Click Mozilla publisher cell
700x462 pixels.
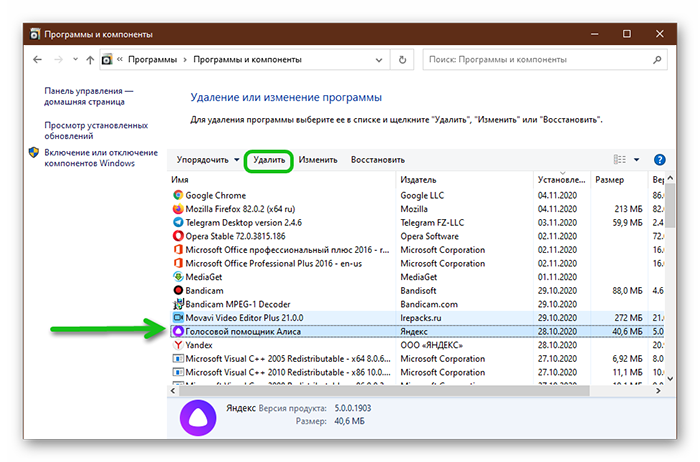click(x=414, y=209)
